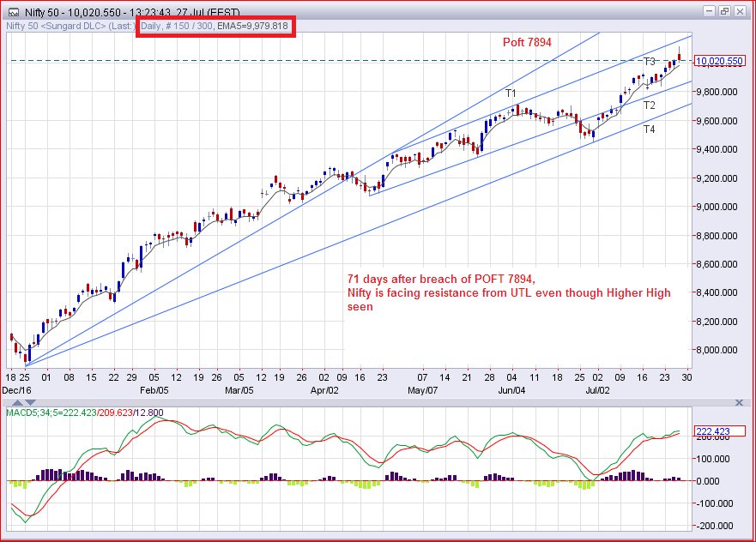Close the MACD indicator panel
Screen dimensions: 756x542
pyautogui.click(x=739, y=402)
